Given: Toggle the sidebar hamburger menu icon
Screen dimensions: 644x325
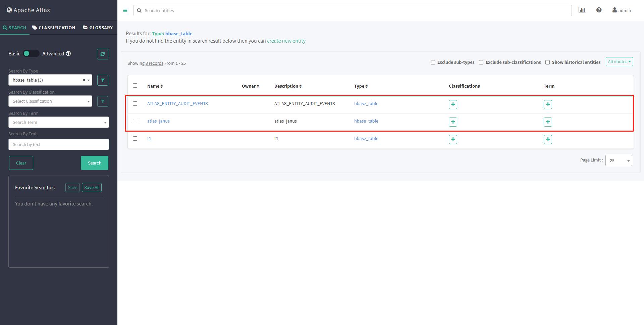Looking at the screenshot, I should click(x=125, y=10).
